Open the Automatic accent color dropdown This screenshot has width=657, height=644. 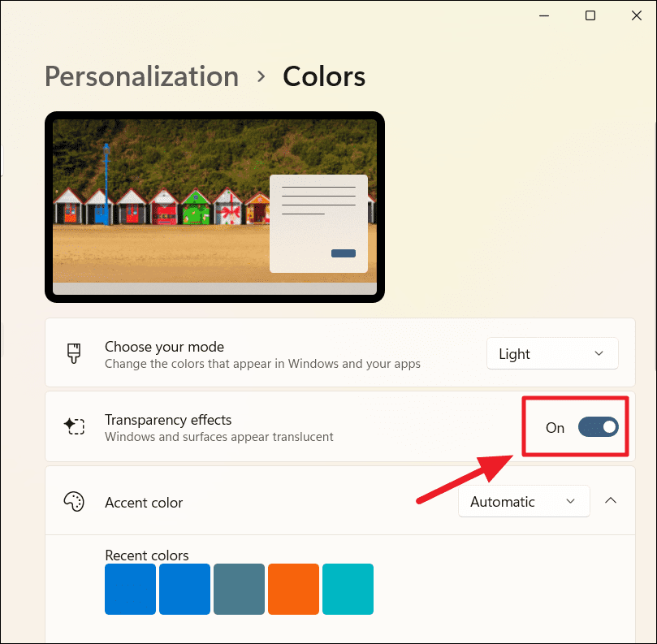point(524,501)
